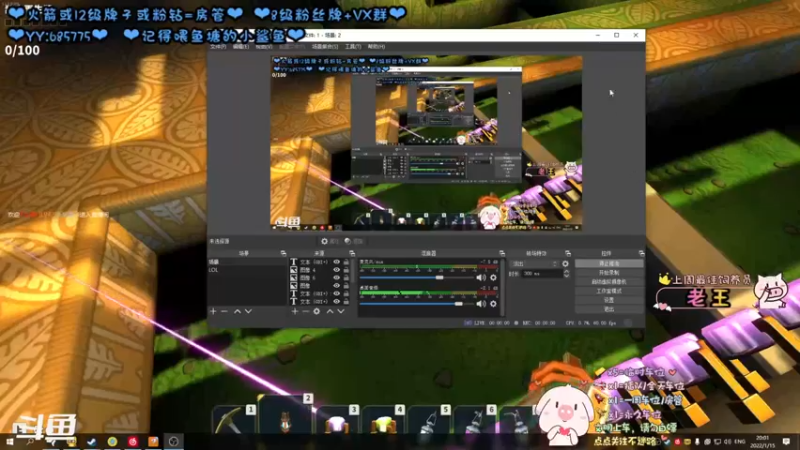Screen dimensions: 800x450
Task: Open OBS Studio from the Windows taskbar
Action: tap(173, 441)
